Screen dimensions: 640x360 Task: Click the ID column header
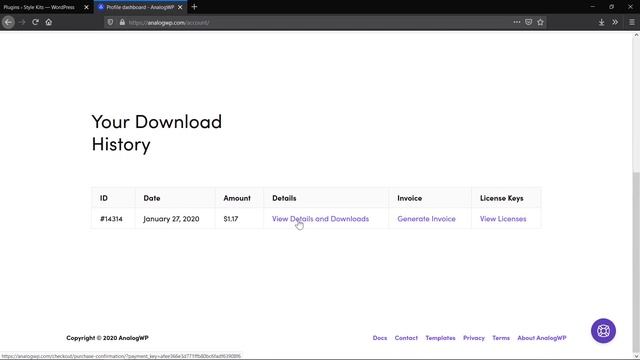[x=113, y=198]
